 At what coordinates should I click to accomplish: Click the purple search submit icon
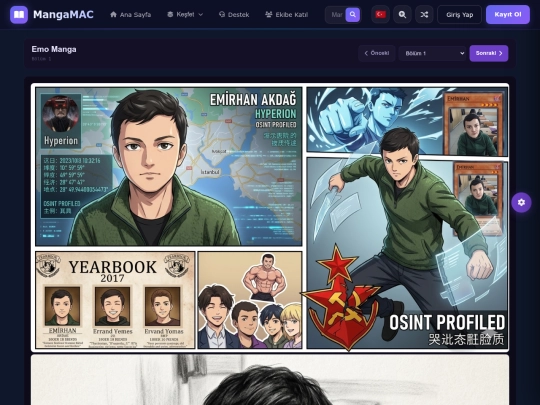click(x=353, y=14)
